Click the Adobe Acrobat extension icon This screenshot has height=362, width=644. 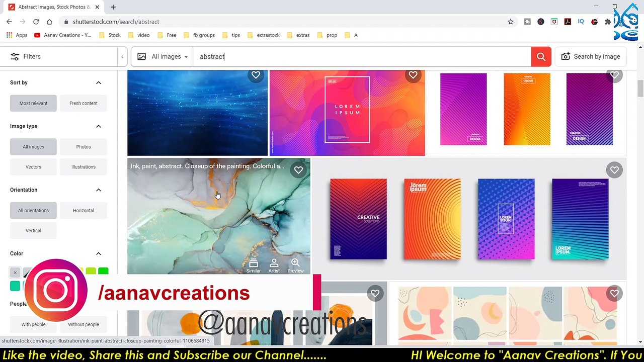pyautogui.click(x=568, y=22)
